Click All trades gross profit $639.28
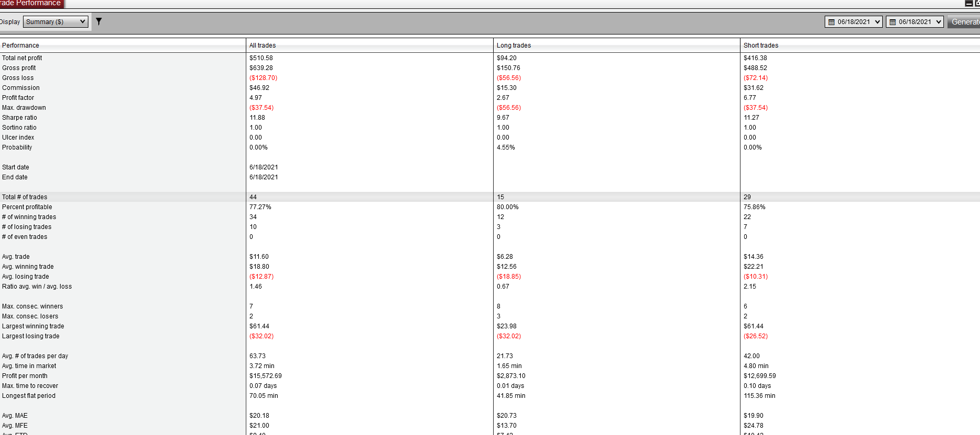Viewport: 980px width, 435px height. click(261, 68)
